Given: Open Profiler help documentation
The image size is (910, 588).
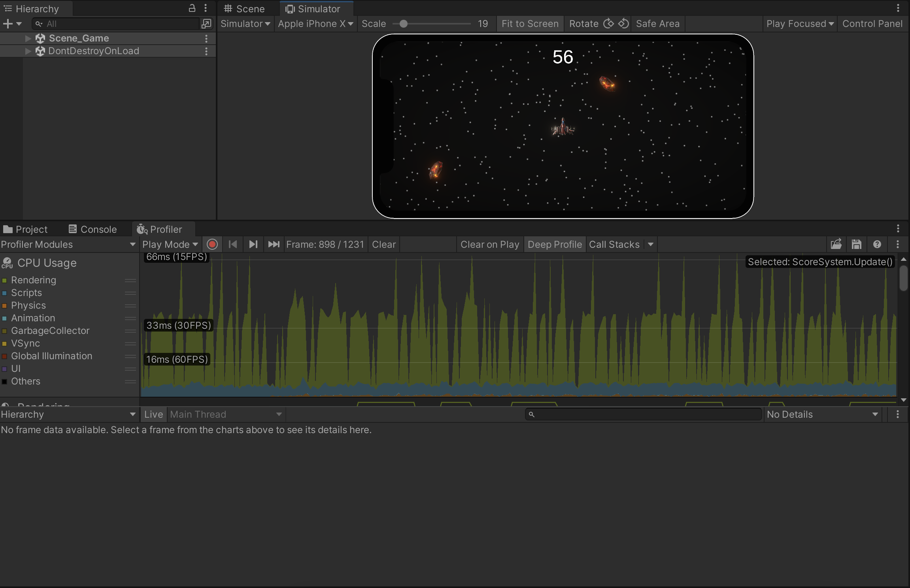Looking at the screenshot, I should pyautogui.click(x=877, y=244).
